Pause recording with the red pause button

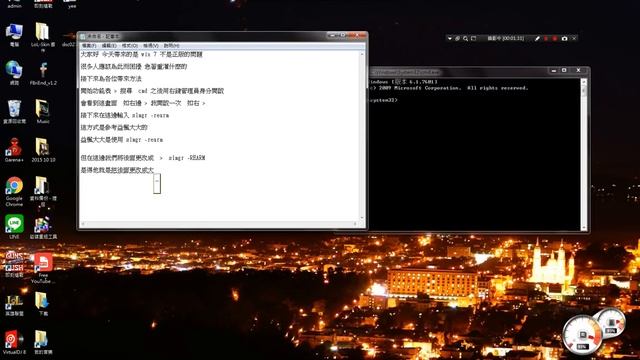tap(546, 38)
